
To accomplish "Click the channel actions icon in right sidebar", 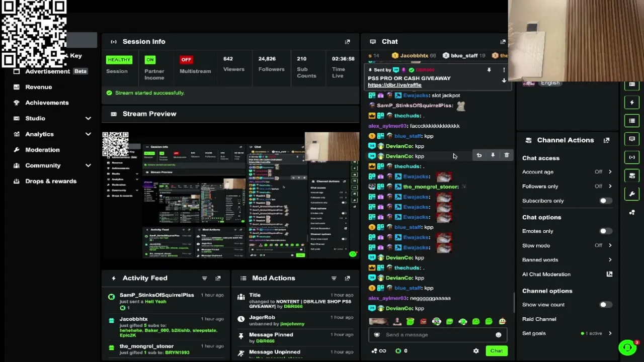I will click(x=632, y=175).
